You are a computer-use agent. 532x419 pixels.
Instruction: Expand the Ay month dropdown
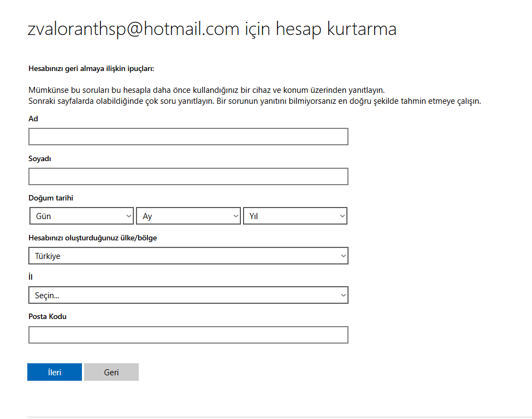[188, 216]
